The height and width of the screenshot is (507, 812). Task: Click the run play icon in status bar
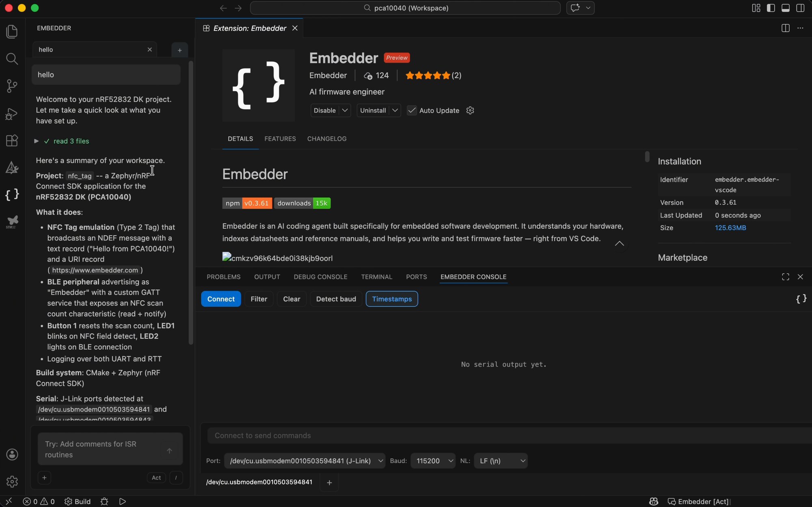coord(123,501)
